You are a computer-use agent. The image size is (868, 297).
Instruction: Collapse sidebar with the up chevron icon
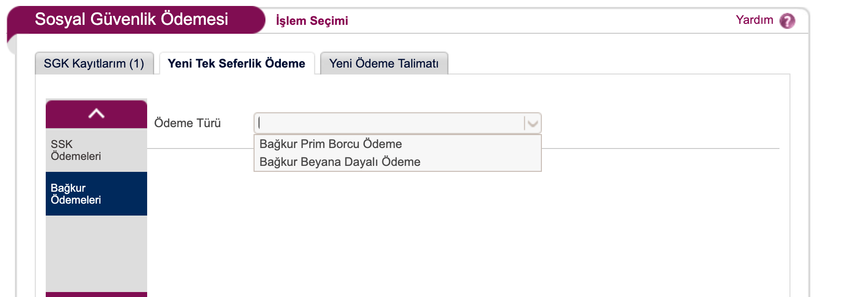(96, 114)
